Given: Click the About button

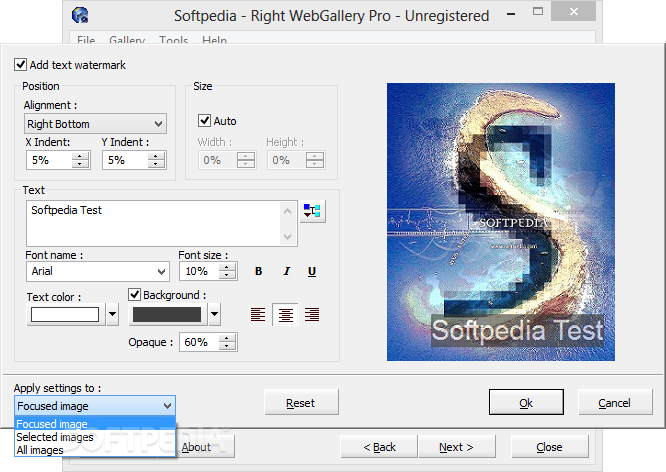Looking at the screenshot, I should point(205,447).
